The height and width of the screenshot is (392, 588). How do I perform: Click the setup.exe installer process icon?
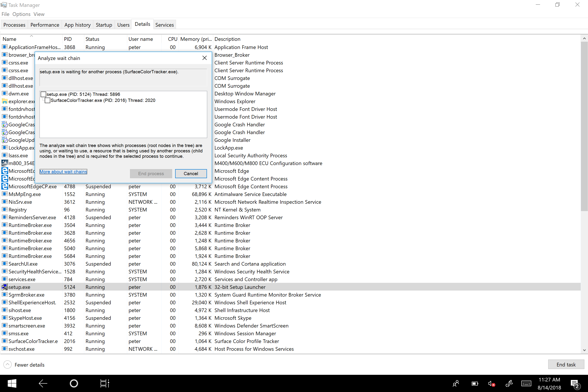click(x=5, y=287)
